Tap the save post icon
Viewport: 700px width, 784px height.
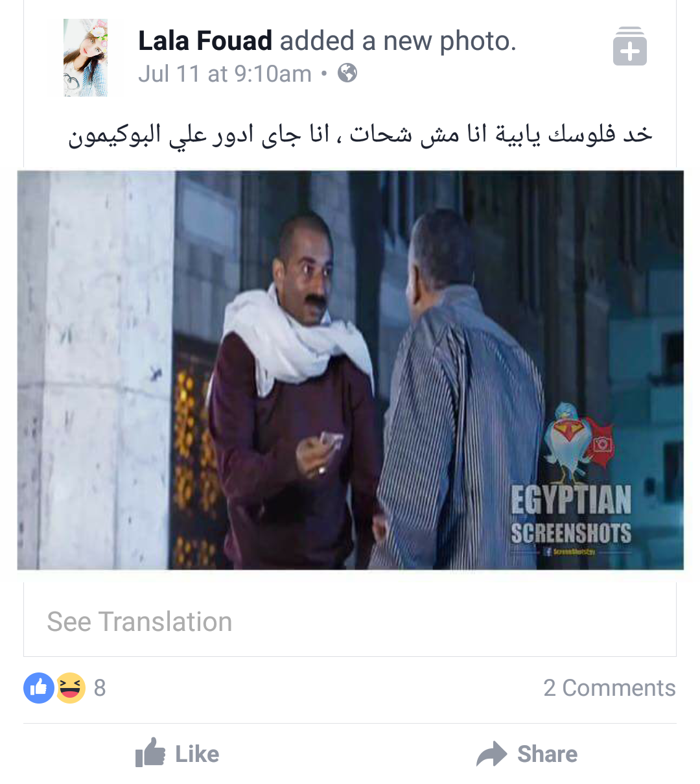click(629, 47)
